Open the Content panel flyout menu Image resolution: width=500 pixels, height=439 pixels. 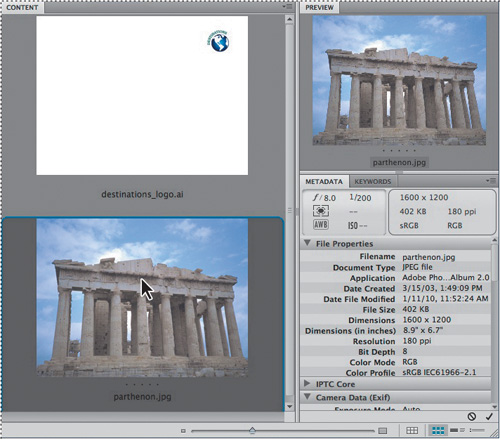pyautogui.click(x=287, y=6)
